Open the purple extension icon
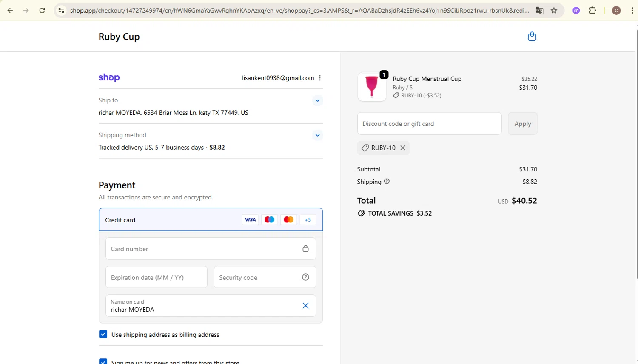 (576, 11)
